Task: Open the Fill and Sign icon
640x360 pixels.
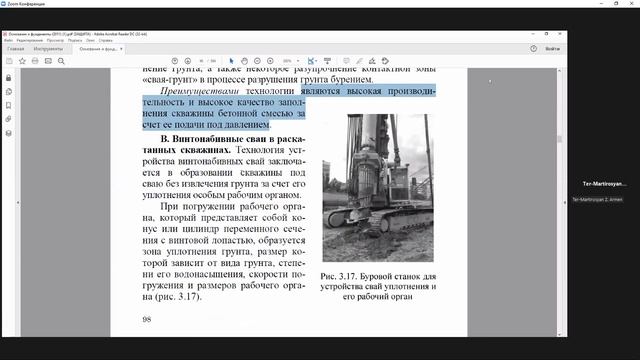Action: click(x=372, y=61)
